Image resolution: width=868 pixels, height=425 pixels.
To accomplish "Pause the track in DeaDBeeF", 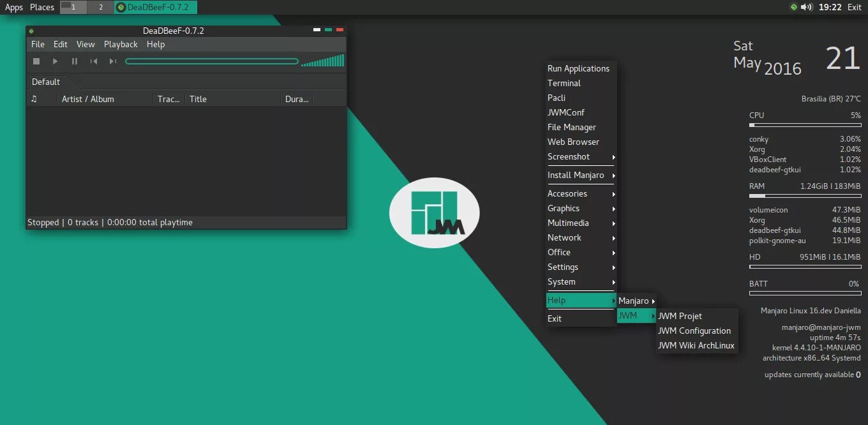I will (75, 61).
